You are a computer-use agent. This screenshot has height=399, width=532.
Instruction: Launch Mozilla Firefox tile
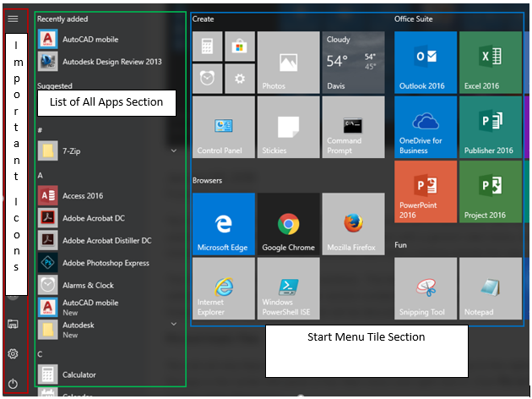point(353,224)
